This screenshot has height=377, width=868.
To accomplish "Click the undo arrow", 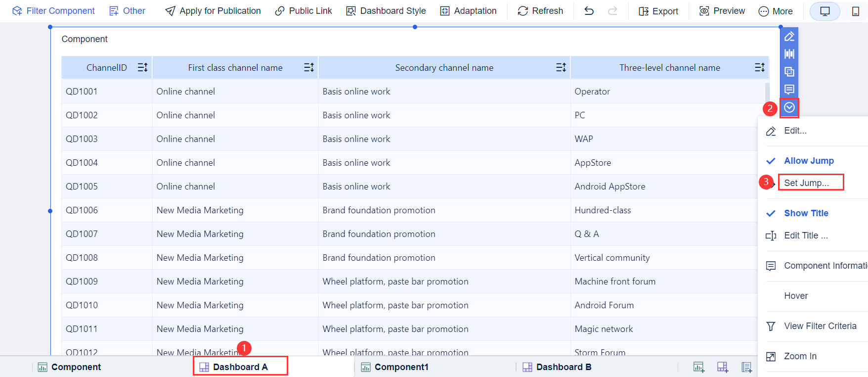I will [x=589, y=11].
